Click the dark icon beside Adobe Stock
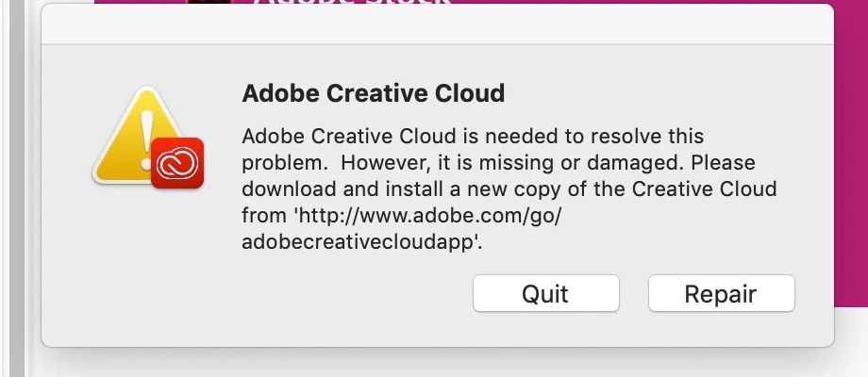868x377 pixels. [208, 4]
